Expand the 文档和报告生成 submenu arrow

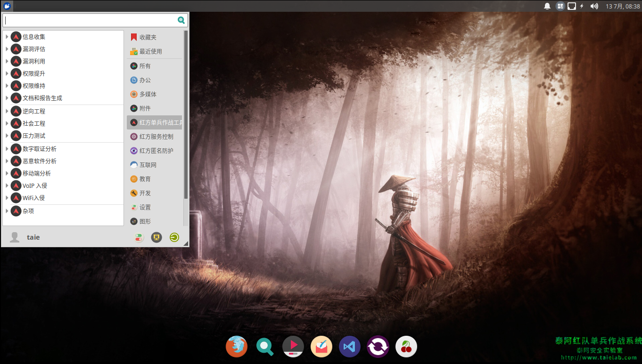7,98
